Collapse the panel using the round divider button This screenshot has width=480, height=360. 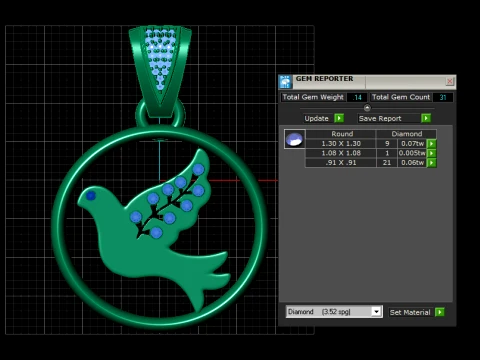(x=367, y=108)
